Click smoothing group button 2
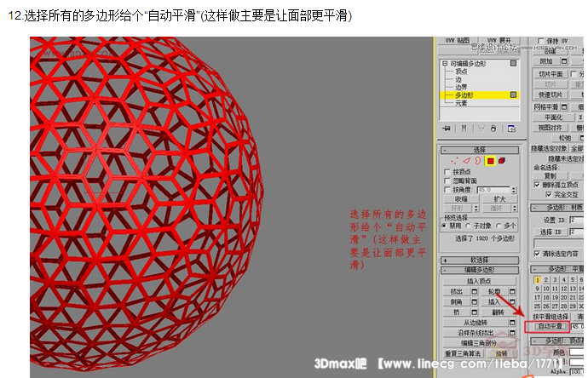Screen dimensions: 588x378 pyautogui.click(x=546, y=280)
